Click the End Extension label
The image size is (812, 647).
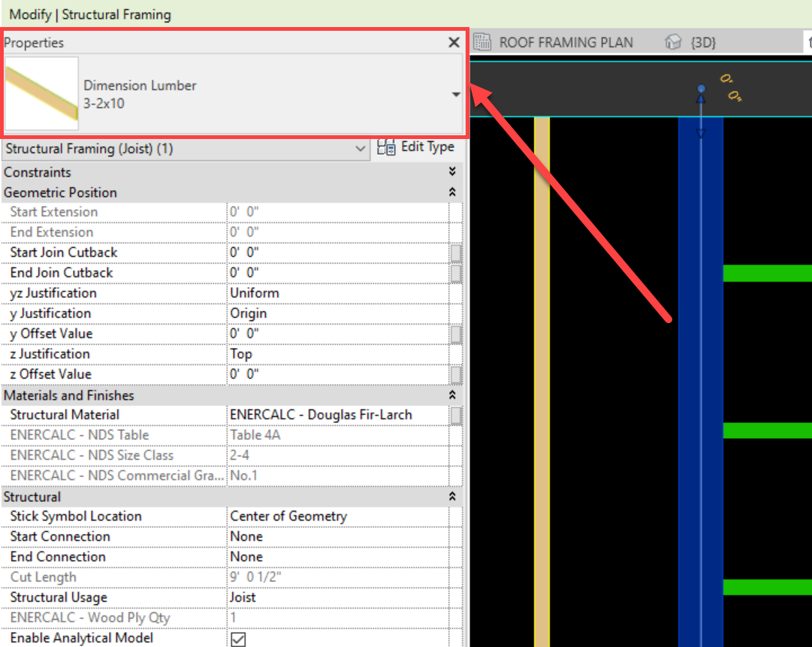52,232
